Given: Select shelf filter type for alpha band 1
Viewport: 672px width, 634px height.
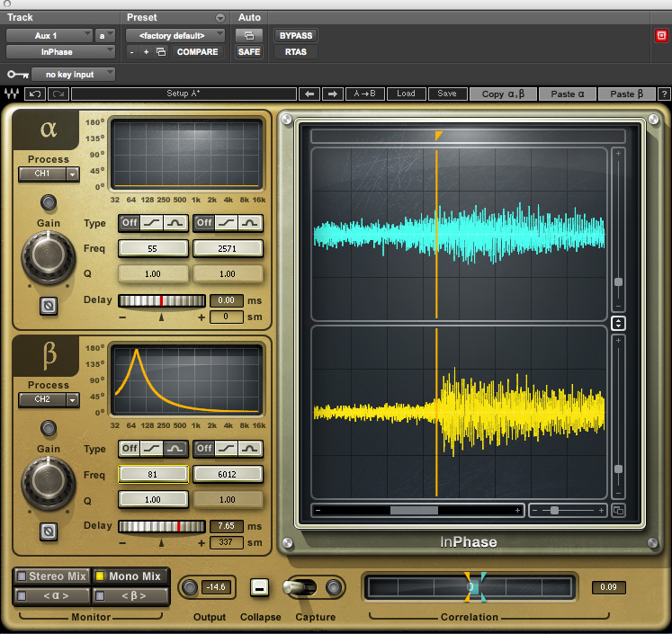Looking at the screenshot, I should pyautogui.click(x=152, y=223).
